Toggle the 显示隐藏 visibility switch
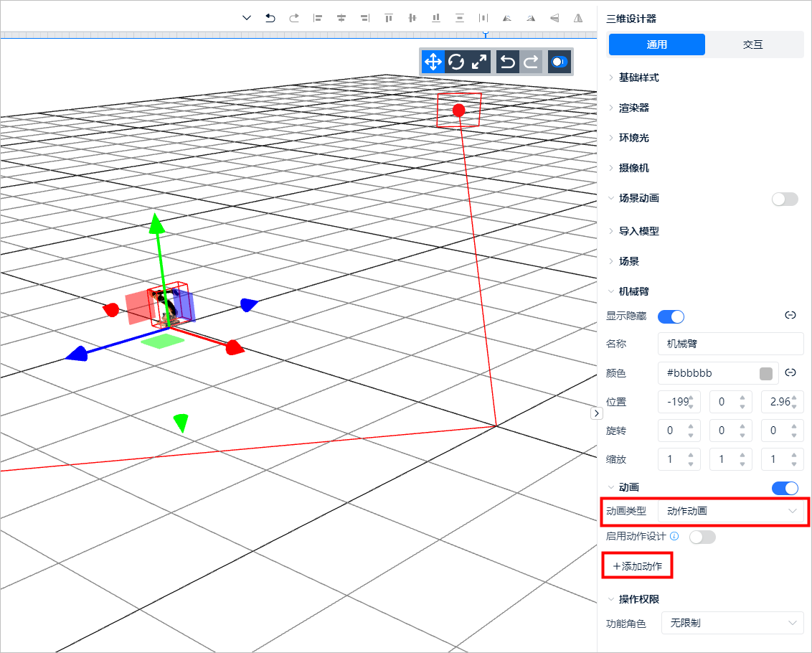 [671, 316]
